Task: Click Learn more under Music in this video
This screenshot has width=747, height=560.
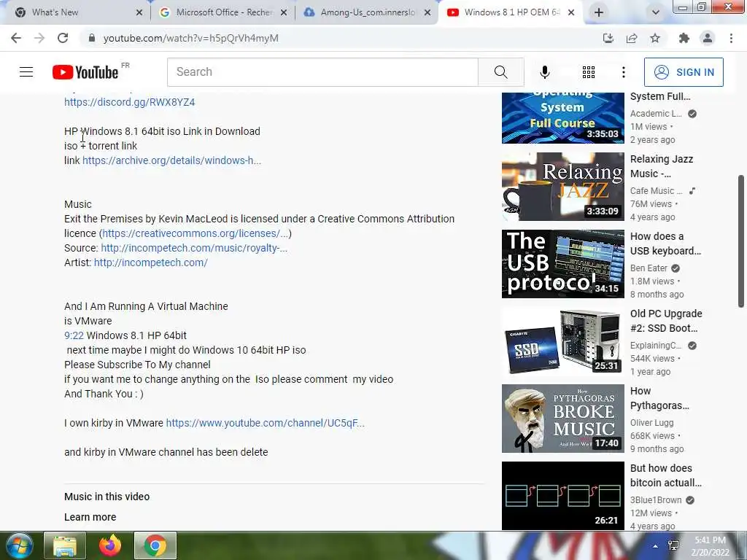Action: (x=90, y=517)
